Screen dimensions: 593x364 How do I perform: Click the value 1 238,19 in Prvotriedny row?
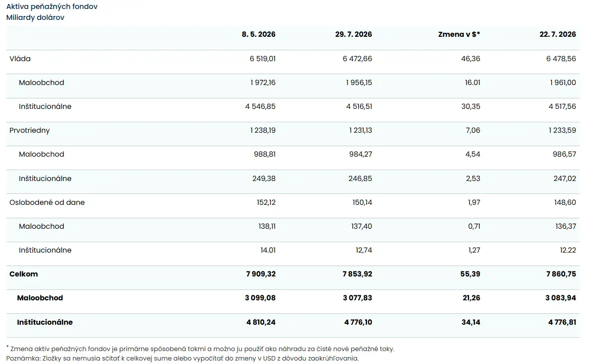[263, 130]
